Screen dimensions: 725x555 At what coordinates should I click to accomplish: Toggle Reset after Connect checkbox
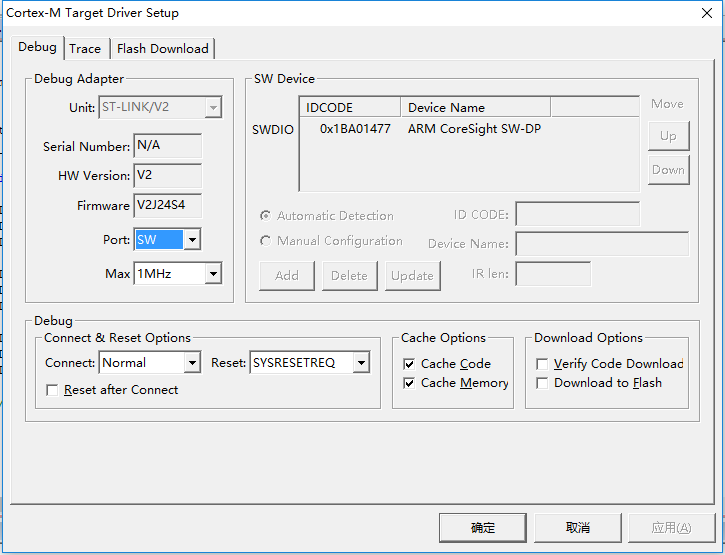click(52, 390)
